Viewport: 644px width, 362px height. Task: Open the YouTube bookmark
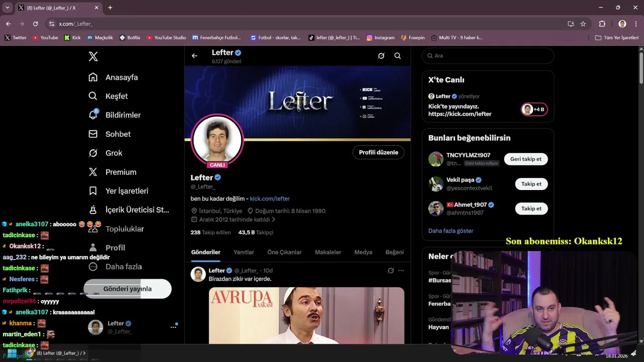tap(45, 38)
